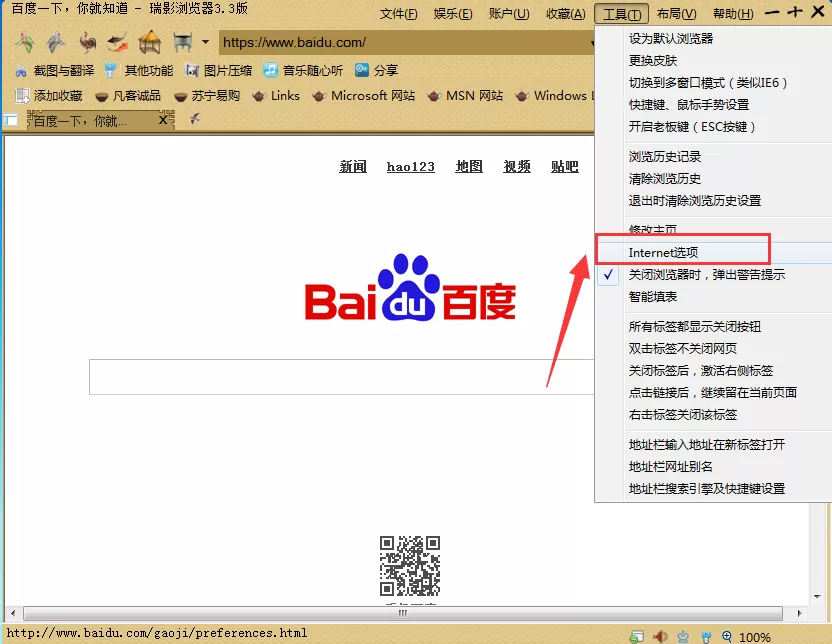Click the Baidu logo image

point(410,288)
